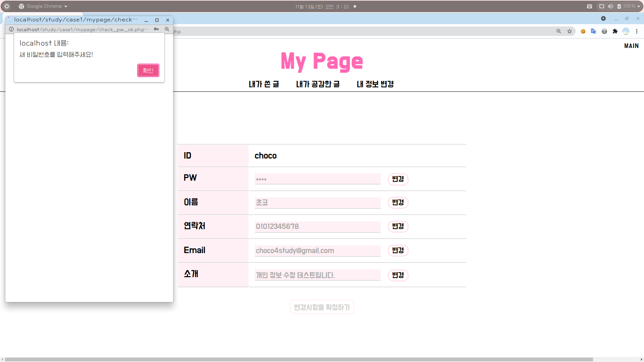The image size is (644, 362).
Task: Go to the '내가 쓴 글' tab
Action: pyautogui.click(x=264, y=84)
